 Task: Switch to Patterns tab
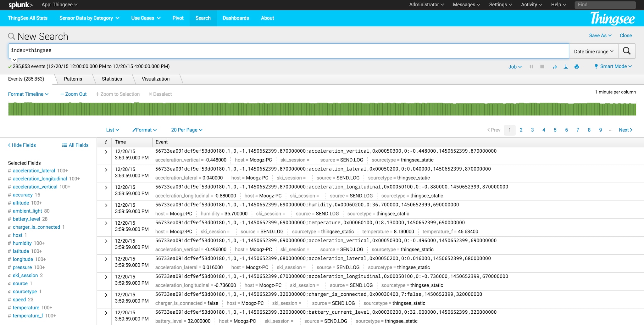coord(73,79)
